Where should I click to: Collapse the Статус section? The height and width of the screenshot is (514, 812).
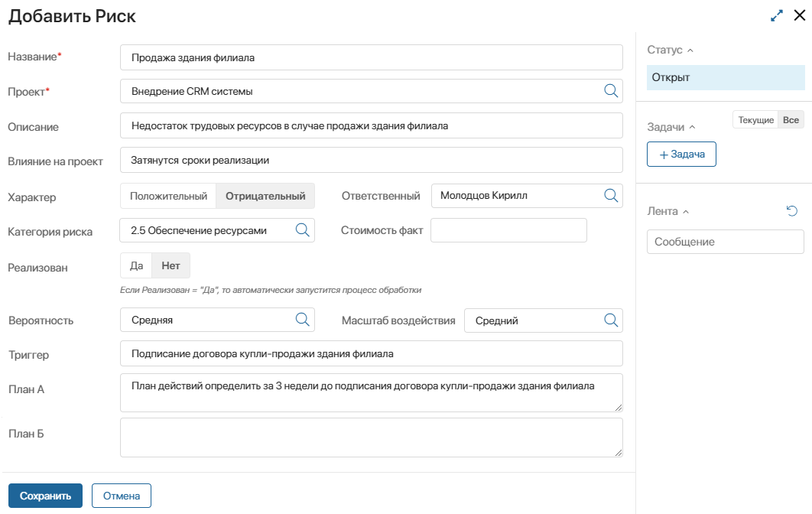point(690,50)
